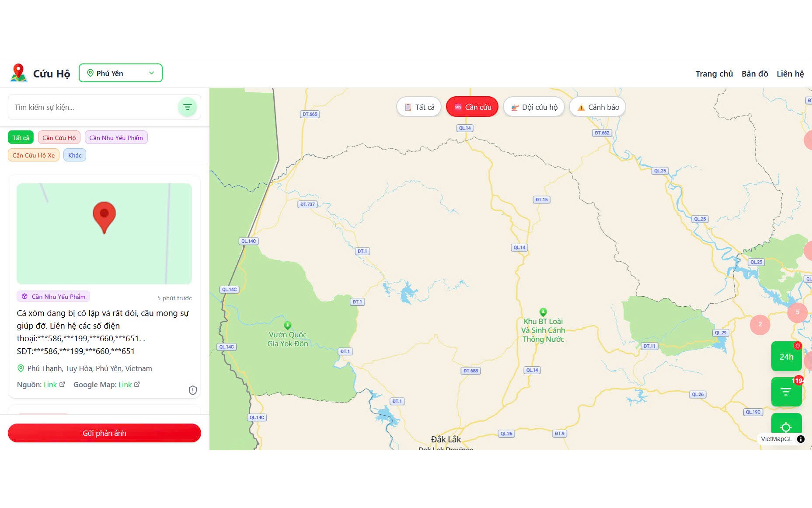Open the Bản đồ menu item
This screenshot has width=812, height=508.
pyautogui.click(x=755, y=74)
